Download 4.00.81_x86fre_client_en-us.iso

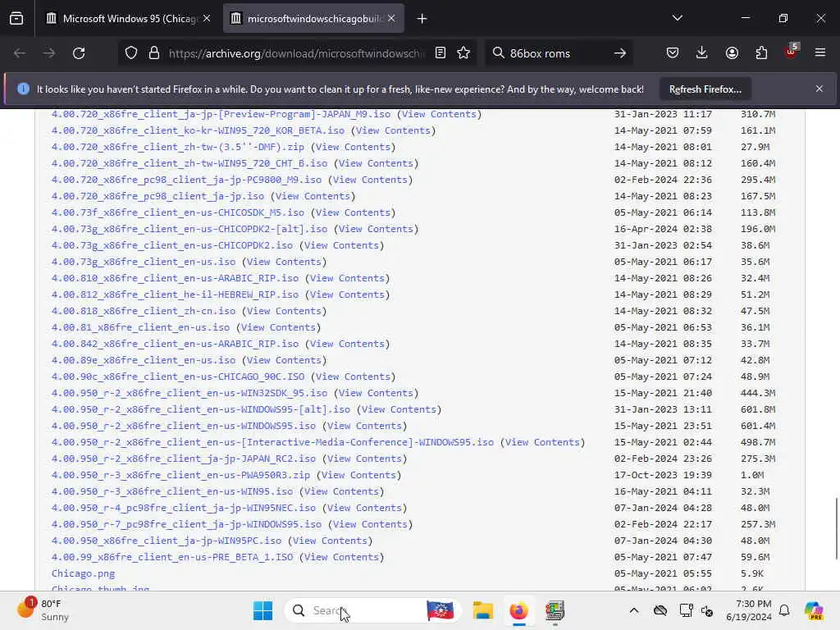141,327
